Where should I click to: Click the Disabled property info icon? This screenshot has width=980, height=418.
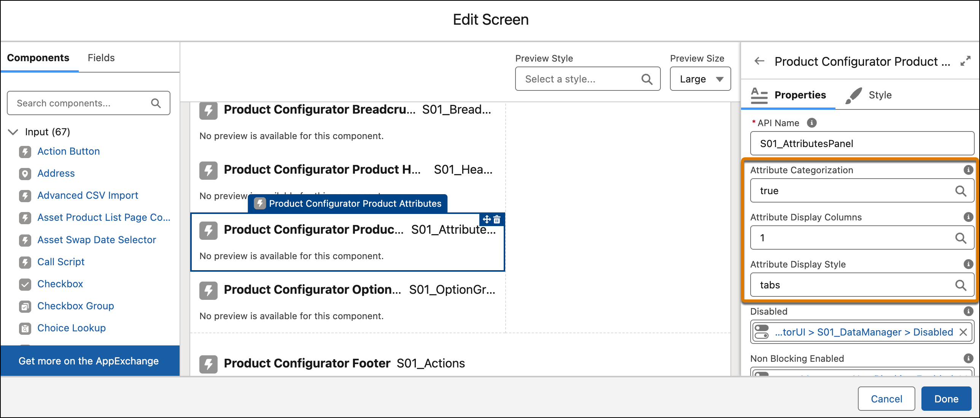[x=968, y=311]
